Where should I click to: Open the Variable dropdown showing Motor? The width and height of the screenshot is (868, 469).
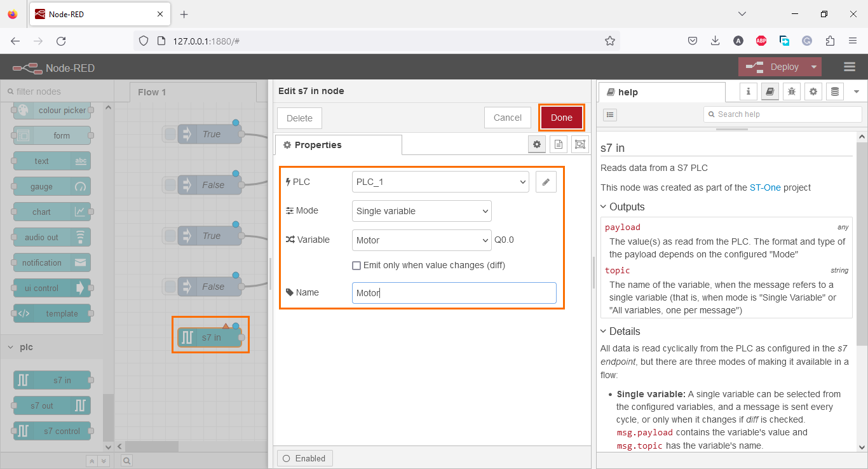421,240
